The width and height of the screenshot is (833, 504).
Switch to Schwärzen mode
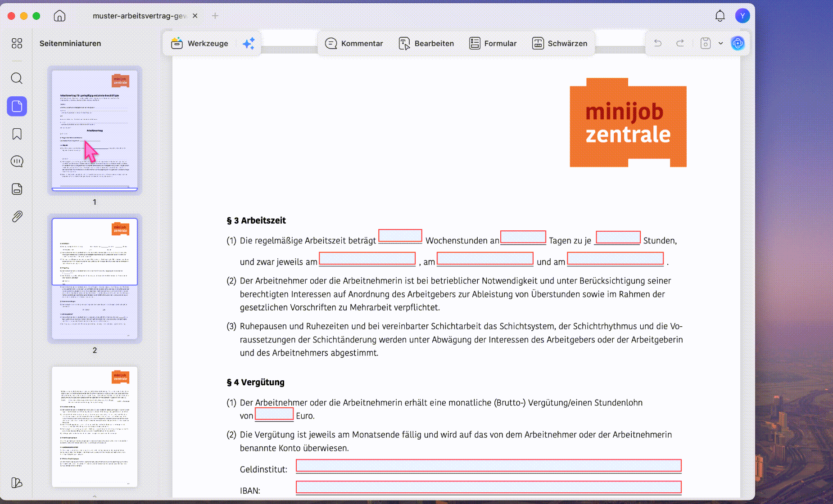point(560,43)
